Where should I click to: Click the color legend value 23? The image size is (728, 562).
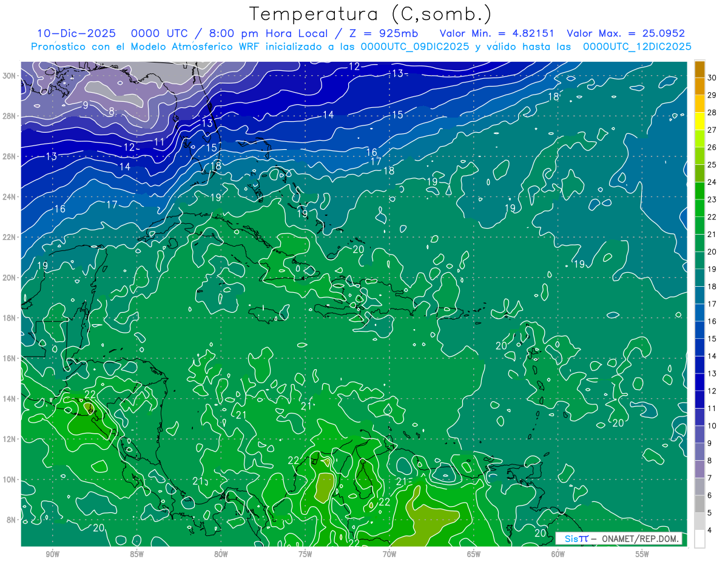713,199
